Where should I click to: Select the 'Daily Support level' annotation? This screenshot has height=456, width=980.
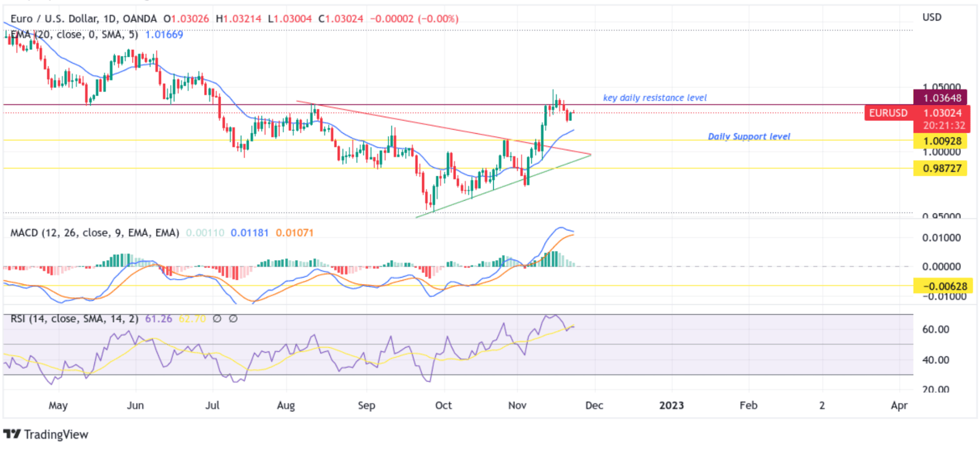[749, 136]
